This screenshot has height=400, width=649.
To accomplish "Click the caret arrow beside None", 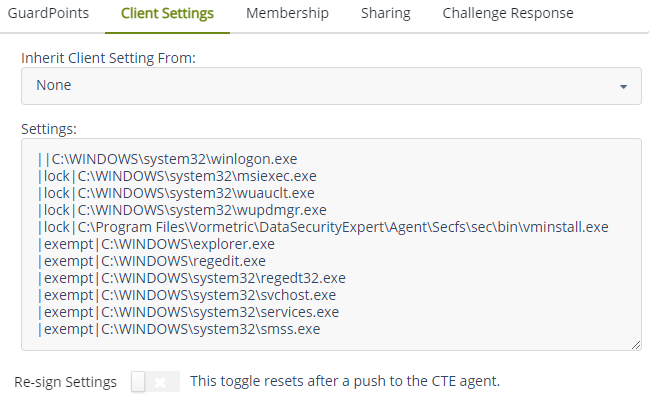I will [624, 87].
